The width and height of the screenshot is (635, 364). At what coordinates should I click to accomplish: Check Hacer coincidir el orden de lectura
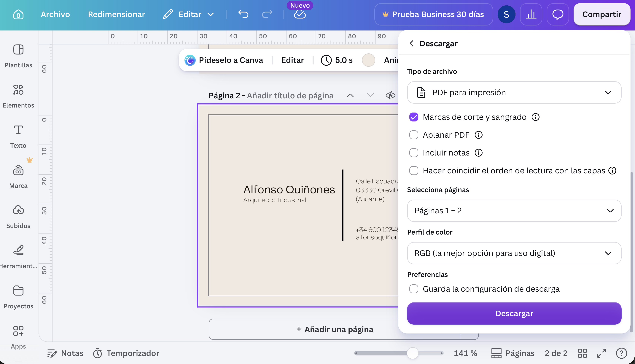coord(414,171)
